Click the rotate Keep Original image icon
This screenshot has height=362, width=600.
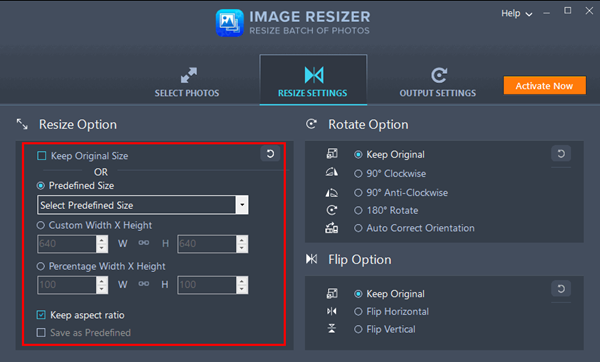332,154
